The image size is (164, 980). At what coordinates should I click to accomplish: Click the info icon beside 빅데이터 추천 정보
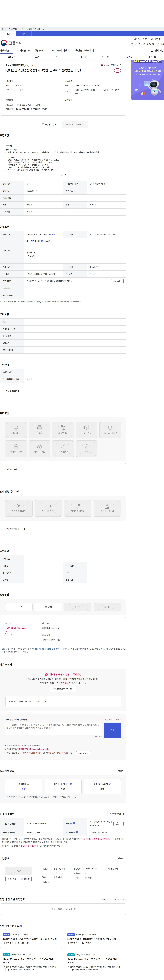[21, 926]
